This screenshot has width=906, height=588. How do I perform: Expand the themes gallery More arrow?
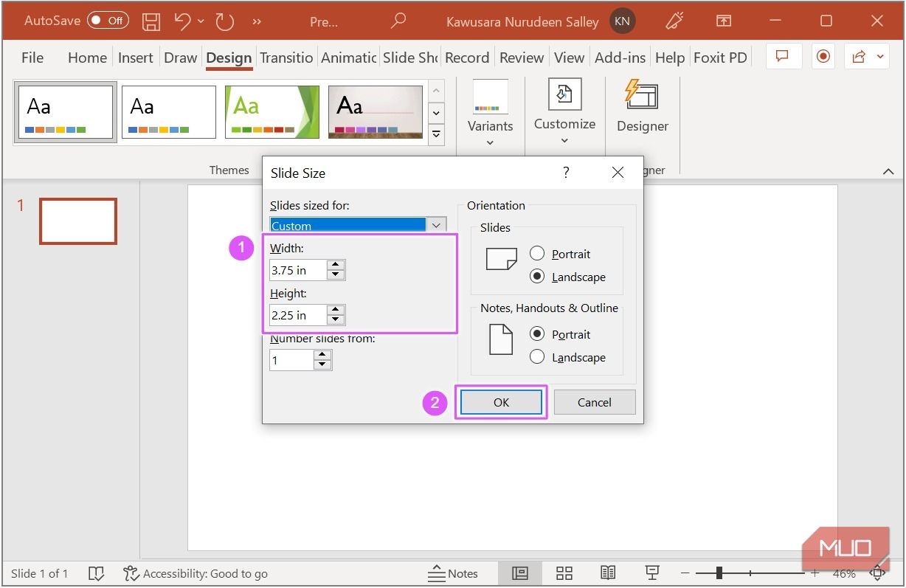pos(436,134)
